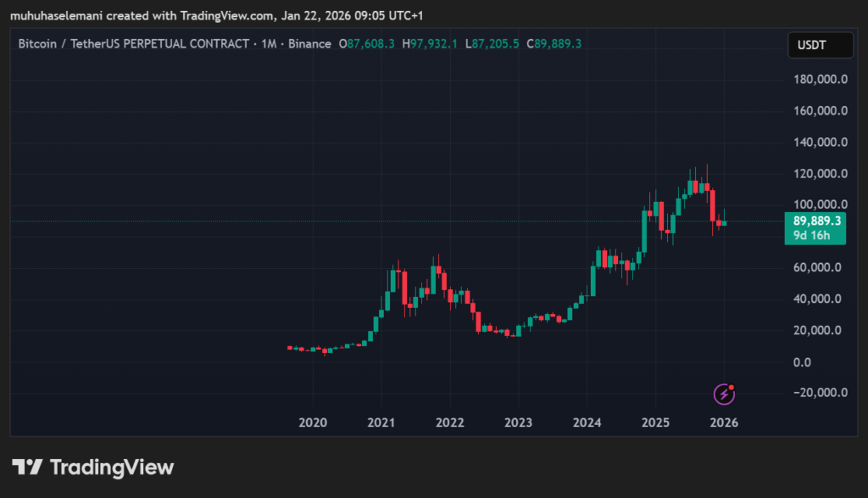This screenshot has width=868, height=498.
Task: Open quick actions via the purple lightning bolt icon
Action: [723, 392]
